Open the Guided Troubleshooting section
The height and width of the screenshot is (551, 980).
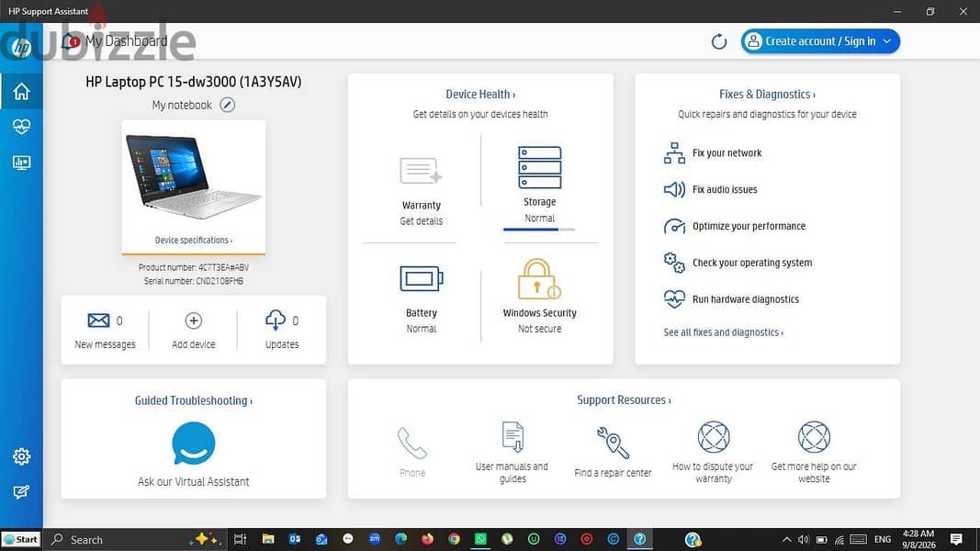pos(194,400)
